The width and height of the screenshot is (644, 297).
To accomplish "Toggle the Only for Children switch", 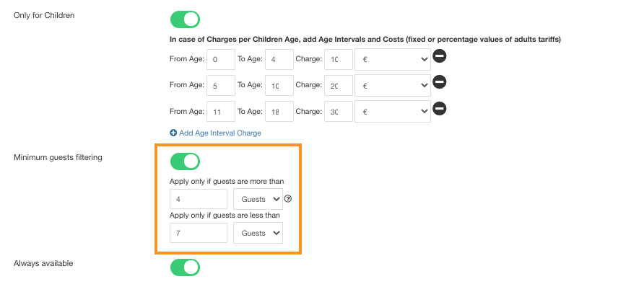I will pyautogui.click(x=185, y=19).
